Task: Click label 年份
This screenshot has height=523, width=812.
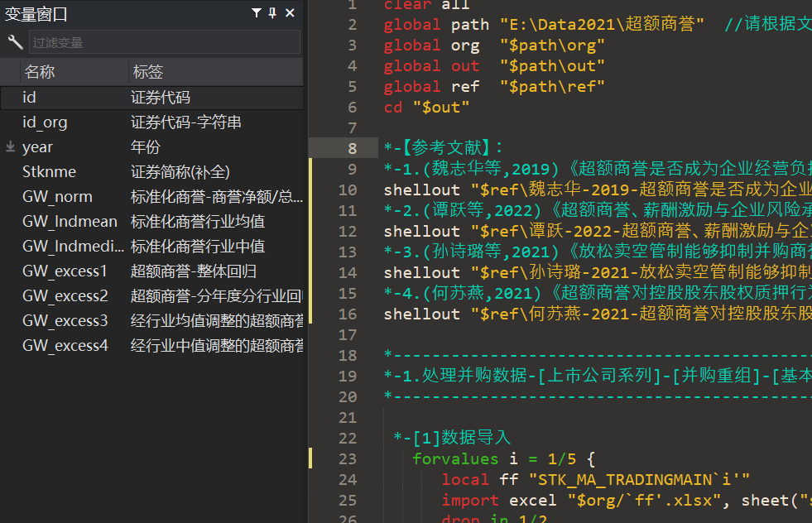Action: pos(146,147)
